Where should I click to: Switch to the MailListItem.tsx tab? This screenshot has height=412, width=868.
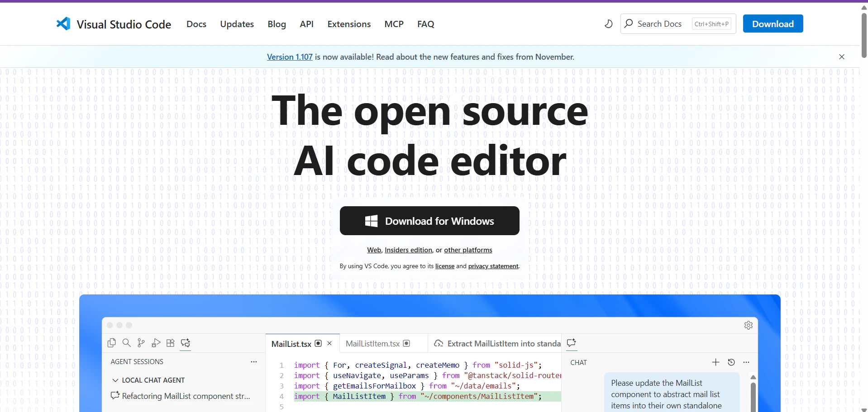(373, 344)
